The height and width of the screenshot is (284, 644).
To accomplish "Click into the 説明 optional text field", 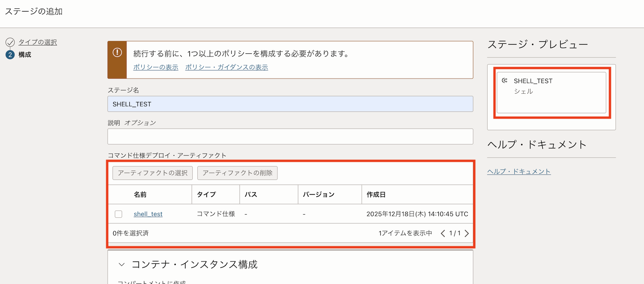I will pyautogui.click(x=290, y=136).
